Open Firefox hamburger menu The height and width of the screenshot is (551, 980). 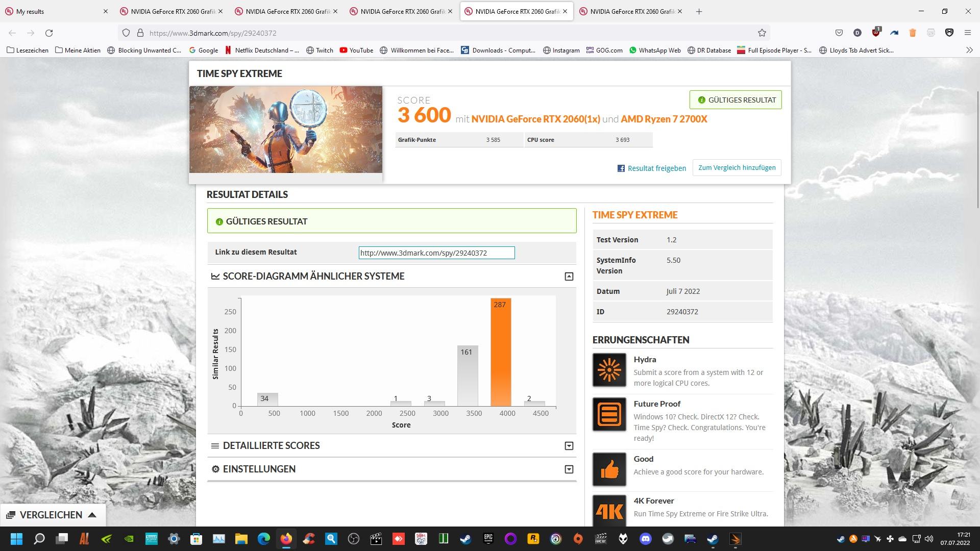pos(967,33)
